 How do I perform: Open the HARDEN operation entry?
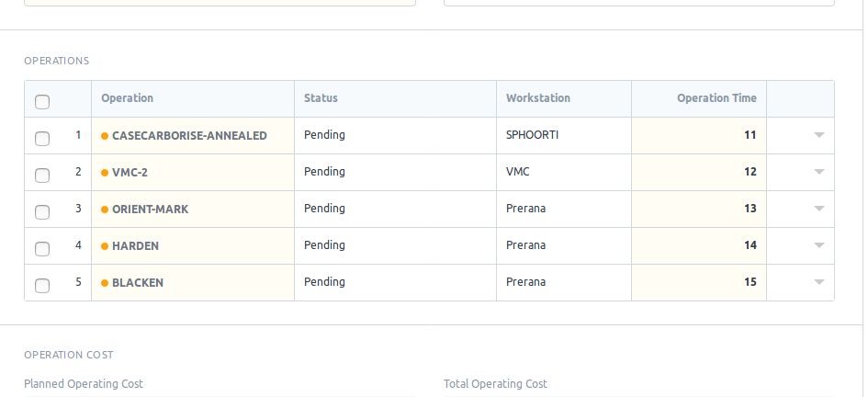136,246
